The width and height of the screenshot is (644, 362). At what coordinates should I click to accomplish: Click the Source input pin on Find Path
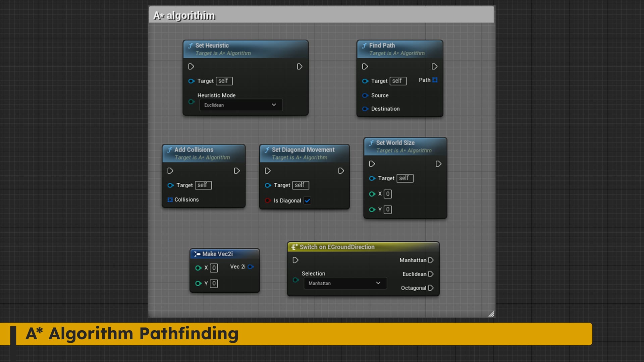tap(366, 95)
